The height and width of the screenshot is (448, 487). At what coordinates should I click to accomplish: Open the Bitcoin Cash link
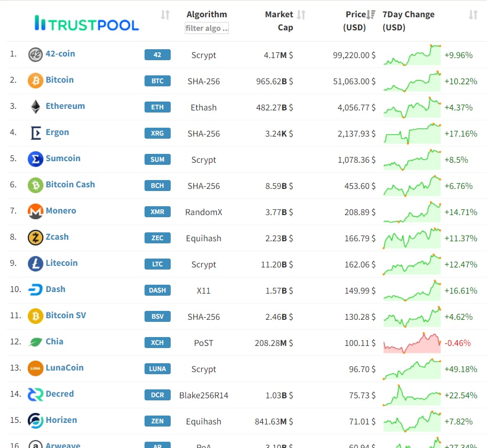click(70, 185)
